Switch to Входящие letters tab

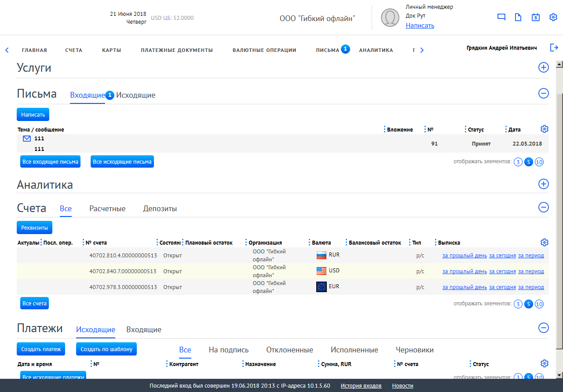point(88,95)
